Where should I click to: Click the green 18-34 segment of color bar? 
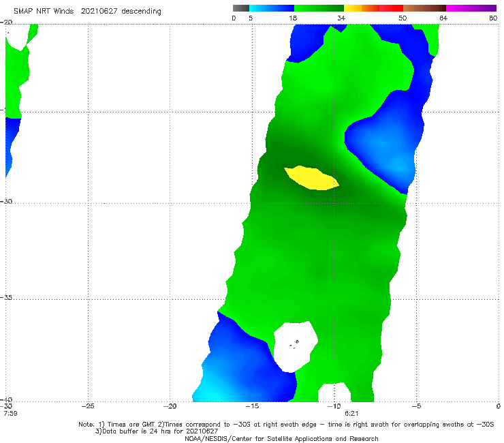tap(319, 8)
